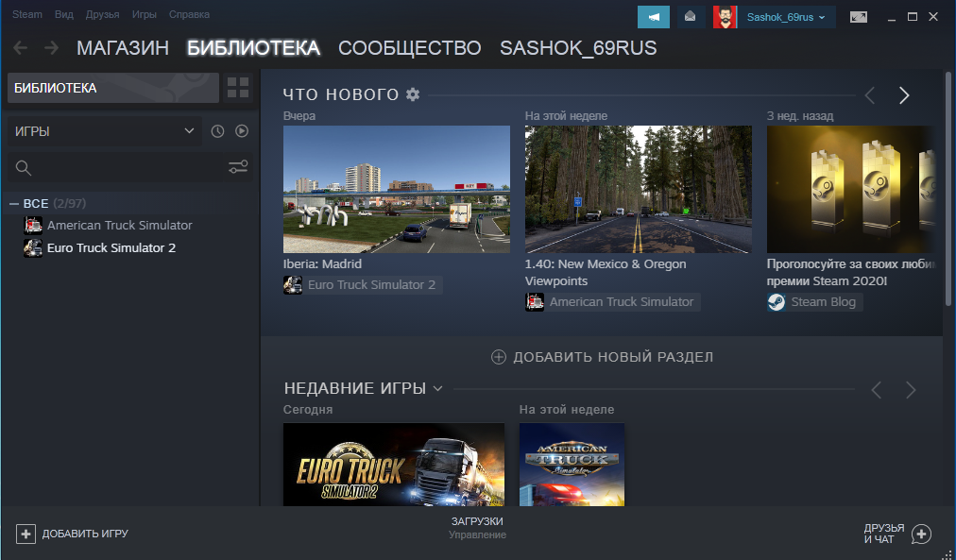Go forward with the right arrow
956x560 pixels.
[x=52, y=47]
